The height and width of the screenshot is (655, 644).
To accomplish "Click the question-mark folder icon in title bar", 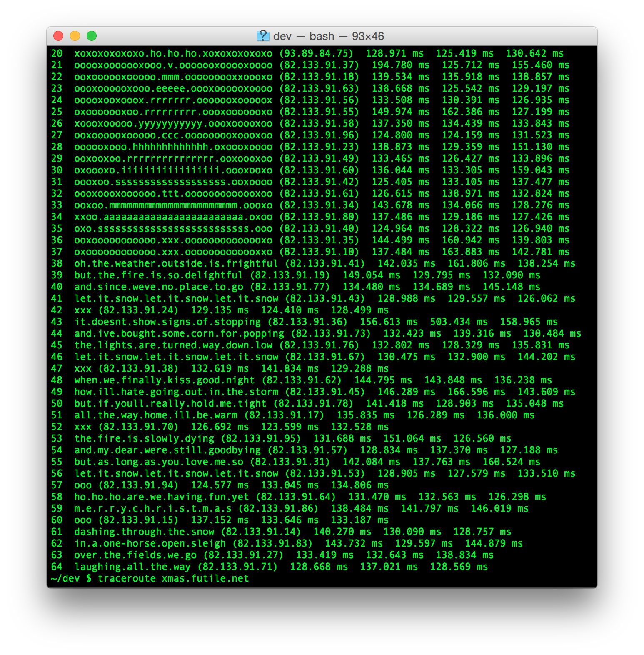I will click(263, 36).
